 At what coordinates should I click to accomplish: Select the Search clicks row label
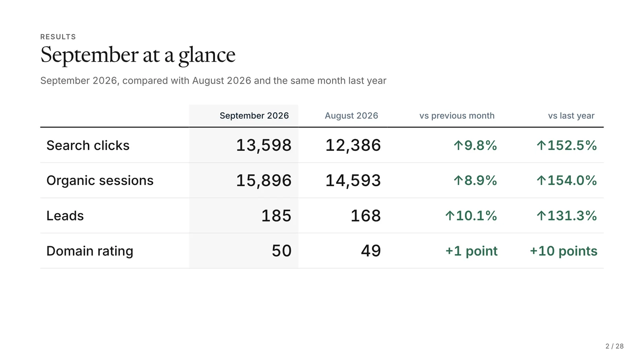(88, 145)
